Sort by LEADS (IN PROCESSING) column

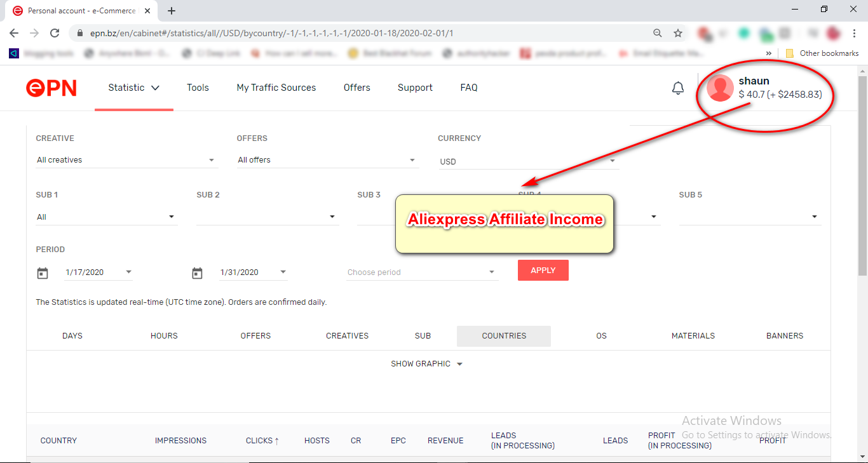[523, 441]
